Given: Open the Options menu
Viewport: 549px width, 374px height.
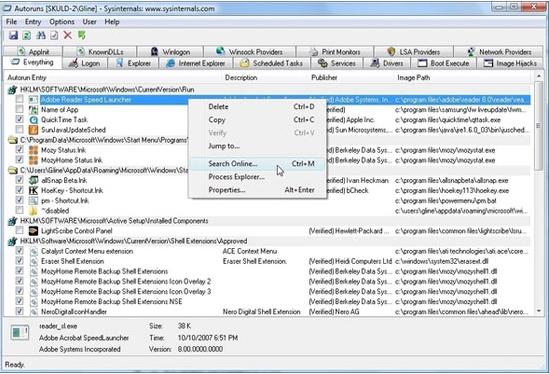Looking at the screenshot, I should coord(62,22).
